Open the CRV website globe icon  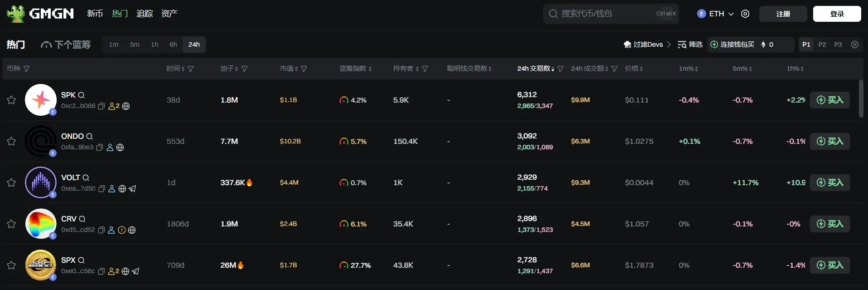[x=132, y=230]
